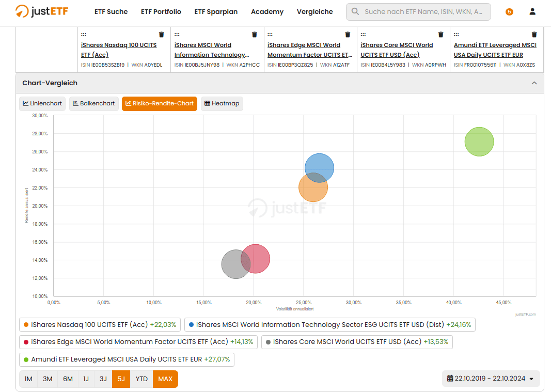Open Amundi ETF Leveraged MSCI USA Daily link
This screenshot has height=392, width=551.
click(495, 50)
